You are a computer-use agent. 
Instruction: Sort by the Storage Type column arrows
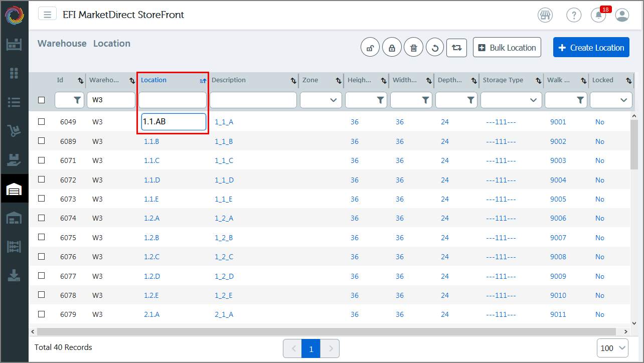coord(538,80)
